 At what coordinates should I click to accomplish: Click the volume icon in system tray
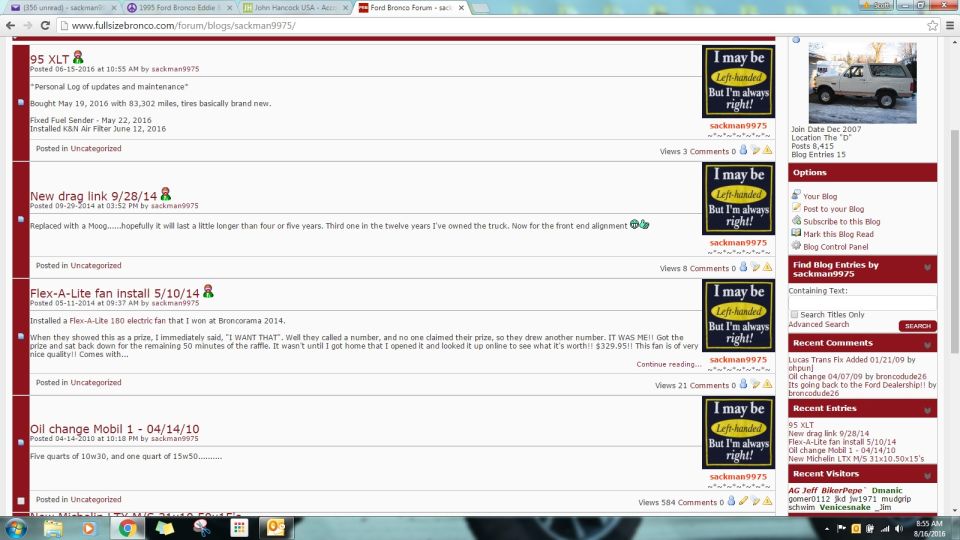[x=899, y=528]
